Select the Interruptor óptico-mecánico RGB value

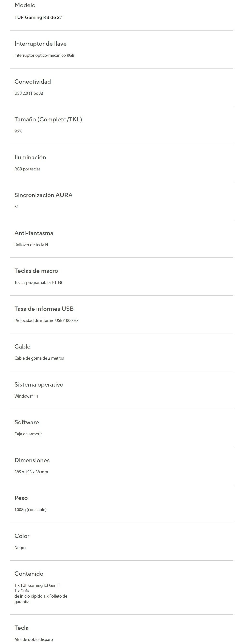[44, 55]
